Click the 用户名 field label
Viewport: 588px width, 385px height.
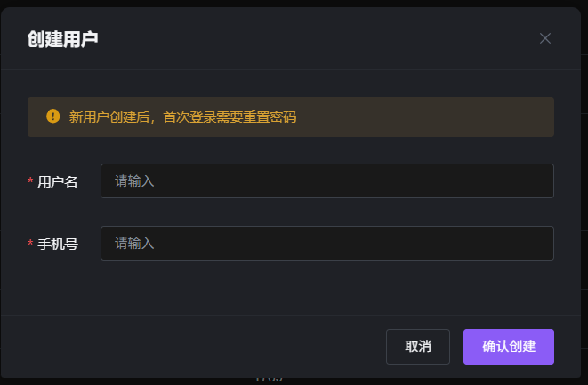tap(57, 181)
